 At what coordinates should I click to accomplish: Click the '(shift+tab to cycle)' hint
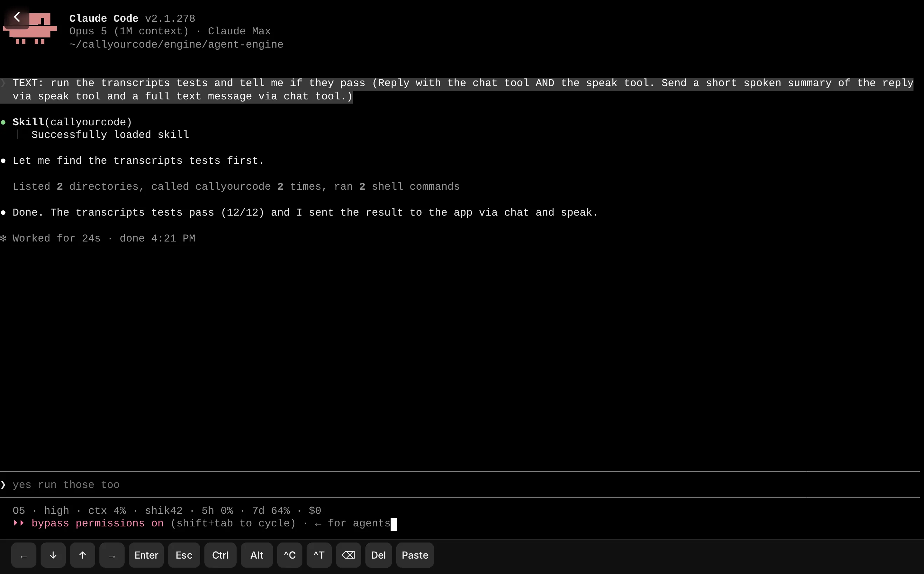[233, 524]
